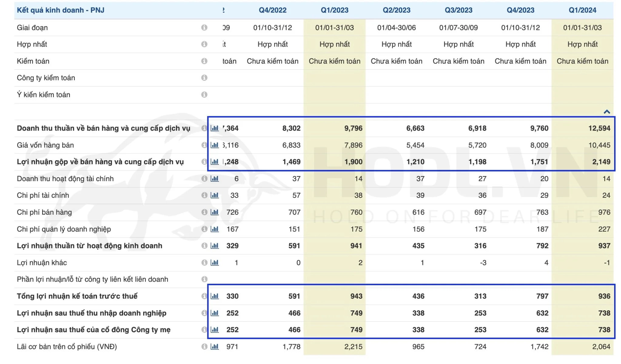Click info icon next to Giai đoạn
This screenshot has height=364, width=621.
[204, 28]
